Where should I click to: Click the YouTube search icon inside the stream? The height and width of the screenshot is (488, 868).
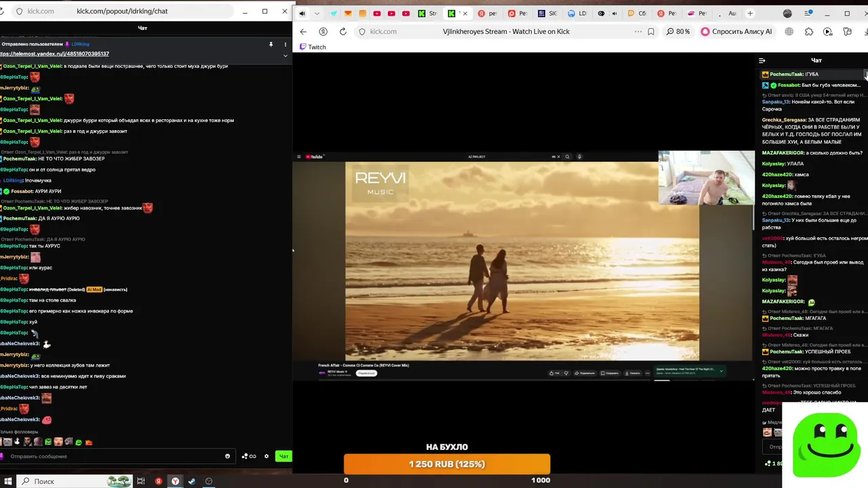point(568,157)
